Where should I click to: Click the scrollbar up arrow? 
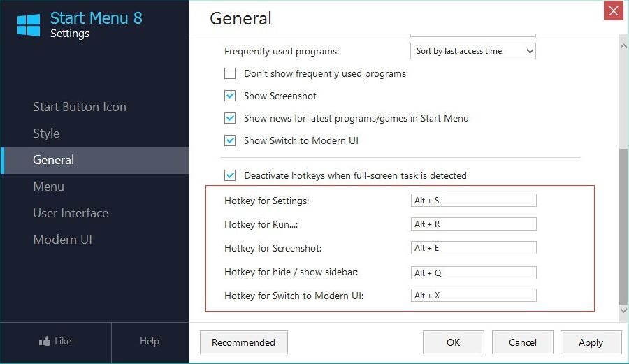click(623, 46)
